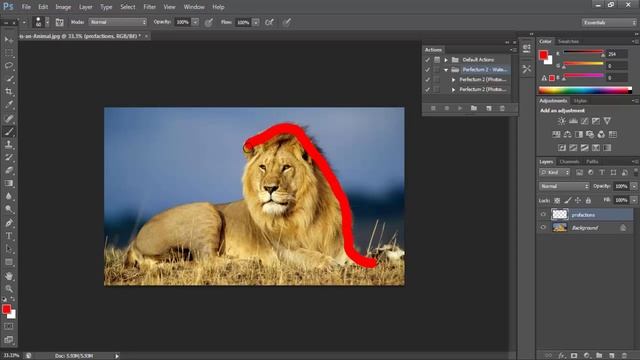Screen dimensions: 640x360
Task: Add a Hue/Saturation adjustment
Action: click(x=556, y=134)
